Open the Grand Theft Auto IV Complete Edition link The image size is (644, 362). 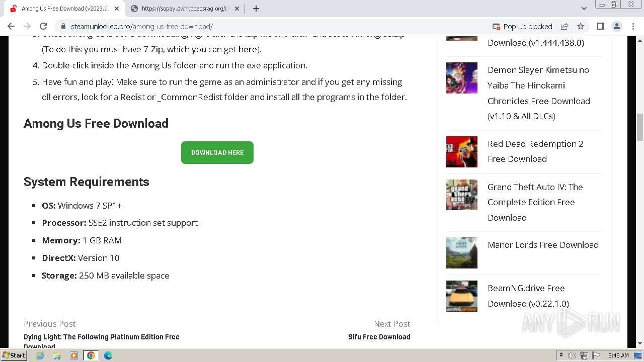point(535,202)
